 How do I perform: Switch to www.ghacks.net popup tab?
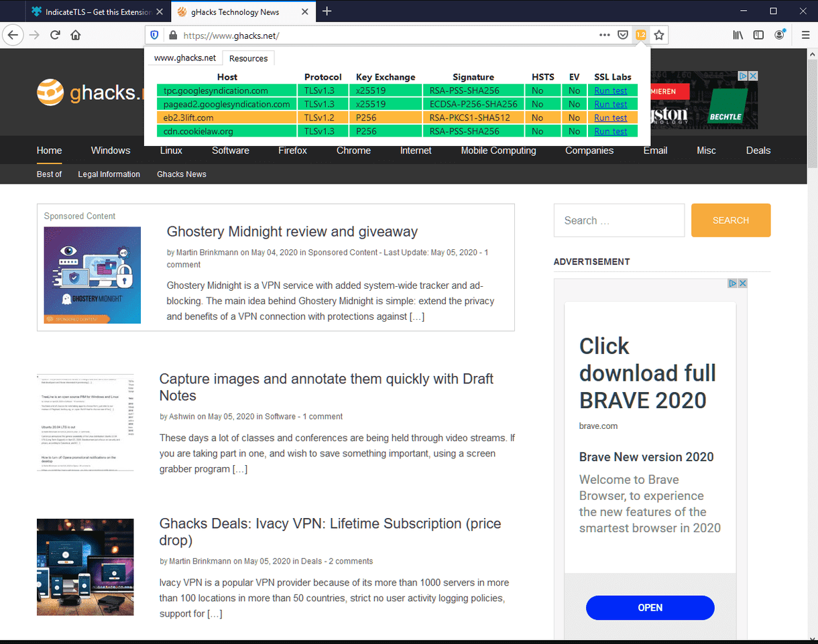tap(185, 58)
